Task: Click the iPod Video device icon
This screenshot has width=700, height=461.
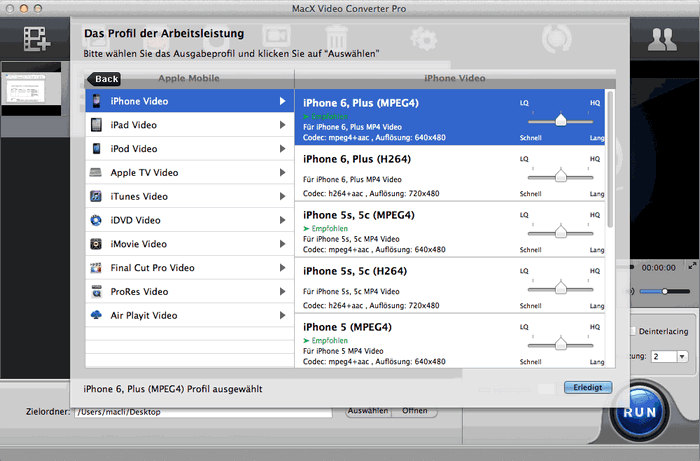Action: (x=96, y=149)
